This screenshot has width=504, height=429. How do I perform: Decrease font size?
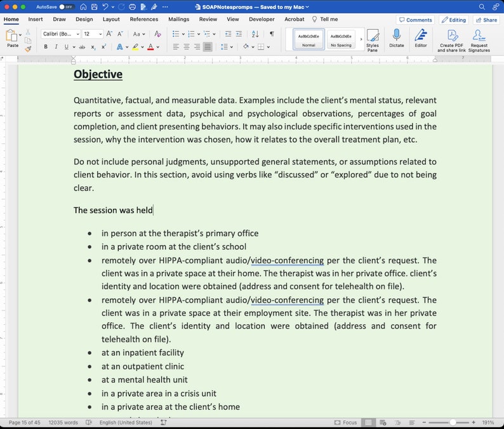(x=120, y=34)
